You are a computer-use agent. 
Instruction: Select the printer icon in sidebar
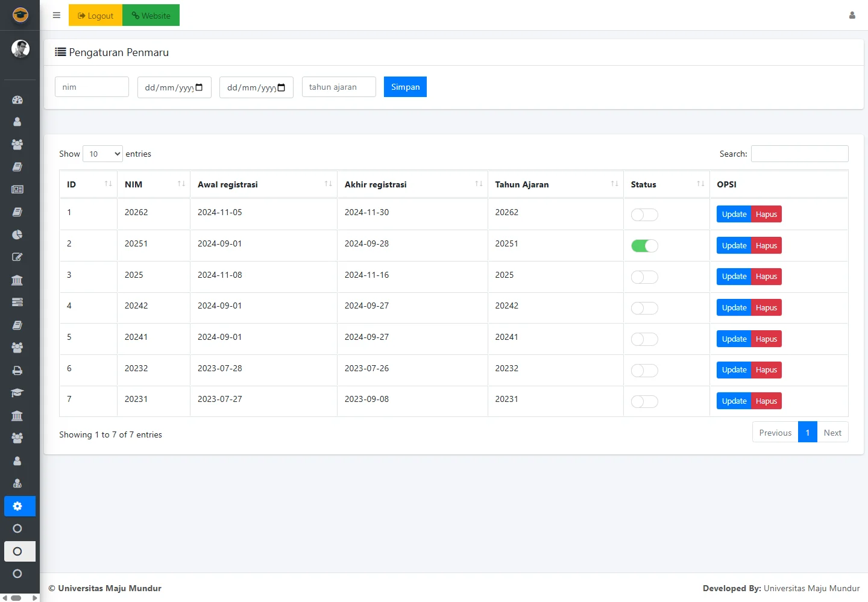(17, 371)
